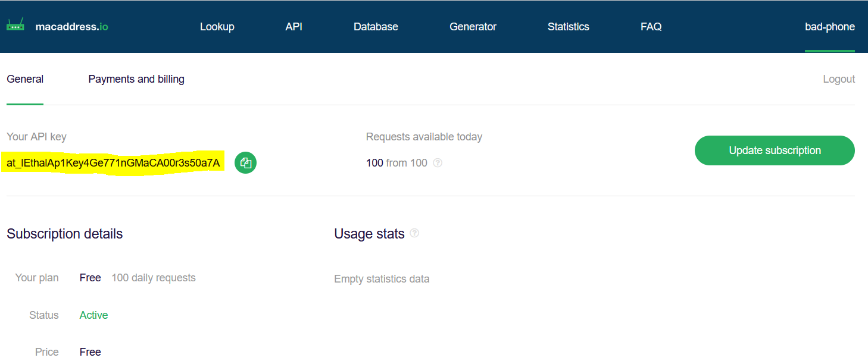Screen dimensions: 868x364
Task: Click the Status row label
Action: [44, 315]
